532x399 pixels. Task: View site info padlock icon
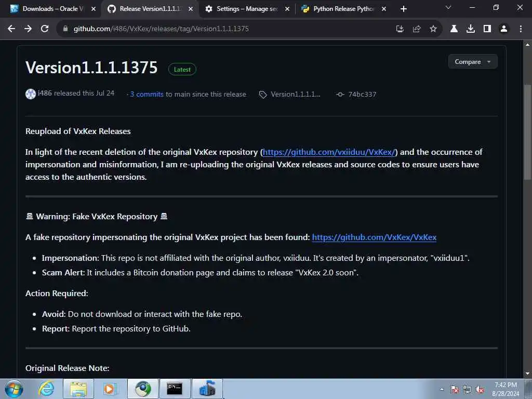click(65, 29)
